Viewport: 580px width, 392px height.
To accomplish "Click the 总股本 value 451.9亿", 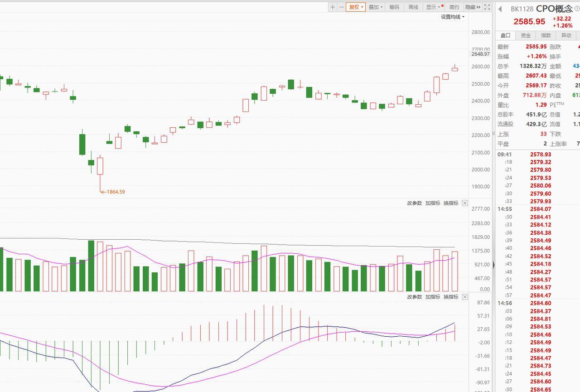I will [x=536, y=115].
